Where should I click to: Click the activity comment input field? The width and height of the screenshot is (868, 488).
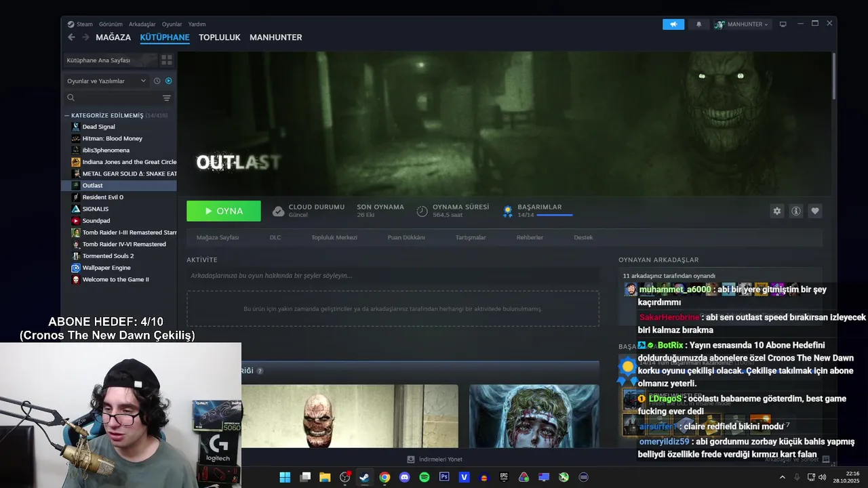coord(393,276)
